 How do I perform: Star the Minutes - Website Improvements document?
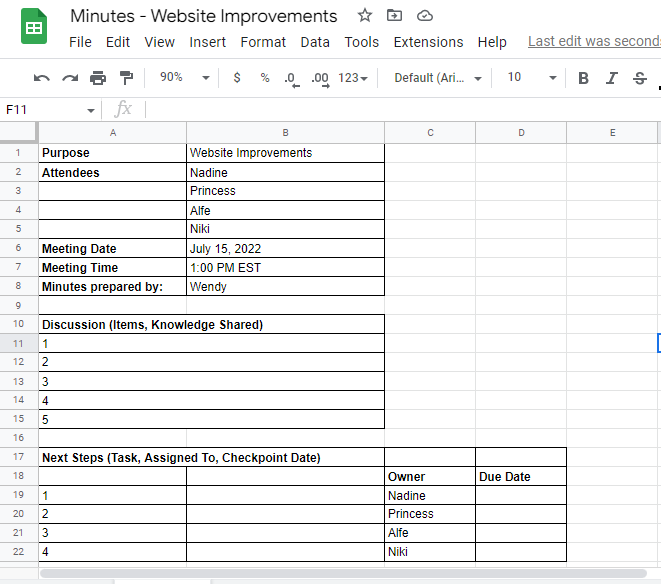tap(365, 16)
